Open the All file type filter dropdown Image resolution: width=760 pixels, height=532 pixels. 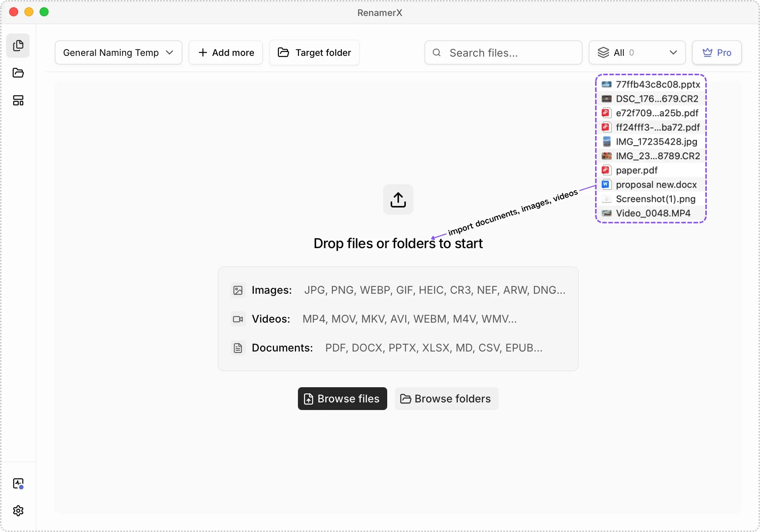tap(637, 52)
